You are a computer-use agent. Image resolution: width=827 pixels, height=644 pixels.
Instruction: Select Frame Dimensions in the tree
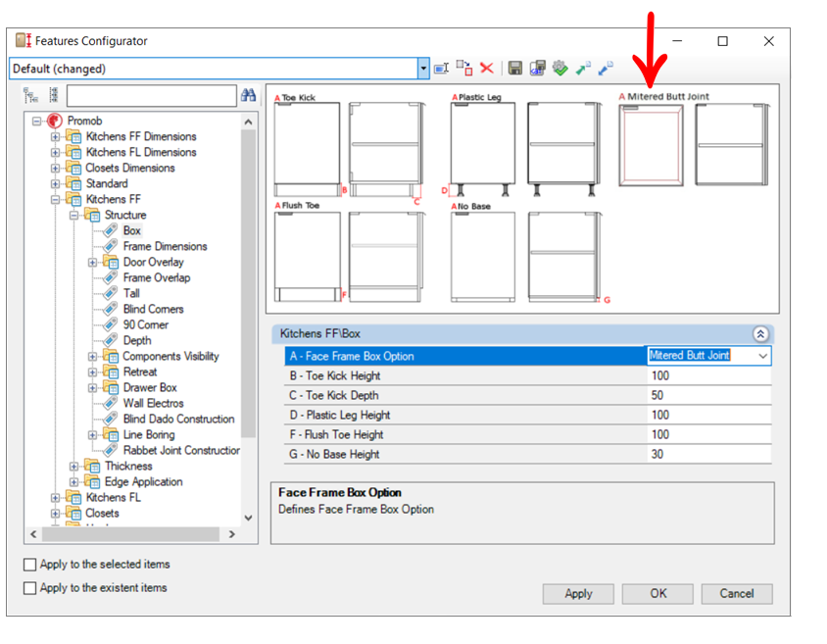(x=165, y=246)
